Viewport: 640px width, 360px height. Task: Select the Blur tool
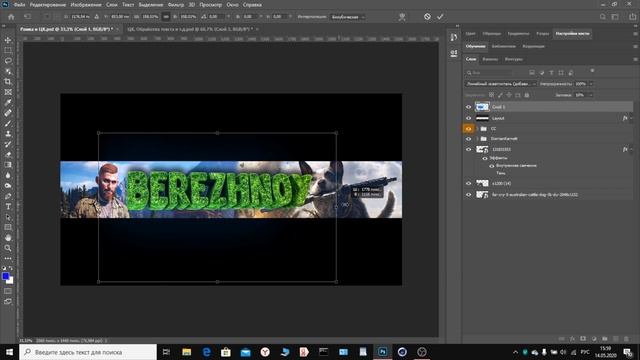point(8,175)
